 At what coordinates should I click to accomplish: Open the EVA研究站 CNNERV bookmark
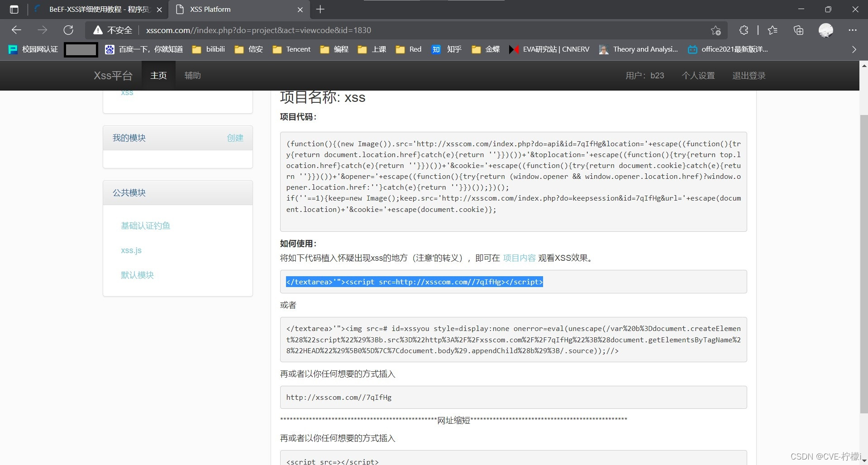pyautogui.click(x=549, y=49)
